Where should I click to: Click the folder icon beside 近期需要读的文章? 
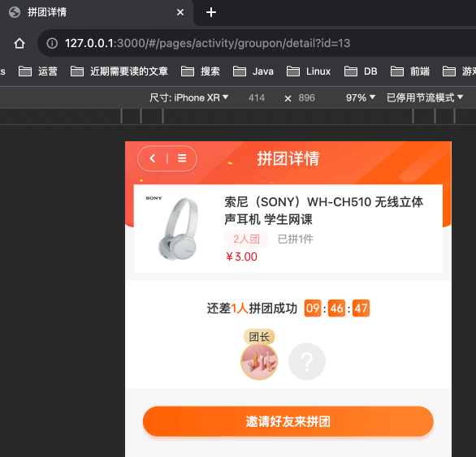77,71
